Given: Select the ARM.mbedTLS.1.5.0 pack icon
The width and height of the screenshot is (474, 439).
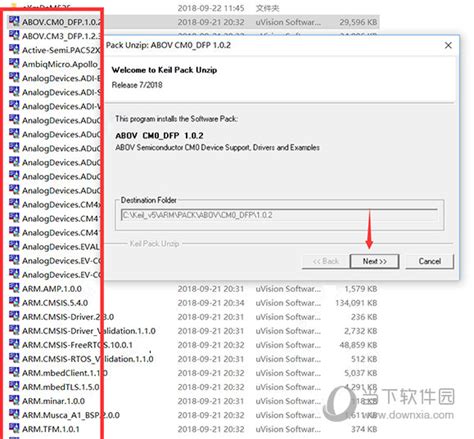Looking at the screenshot, I should click(x=14, y=386).
